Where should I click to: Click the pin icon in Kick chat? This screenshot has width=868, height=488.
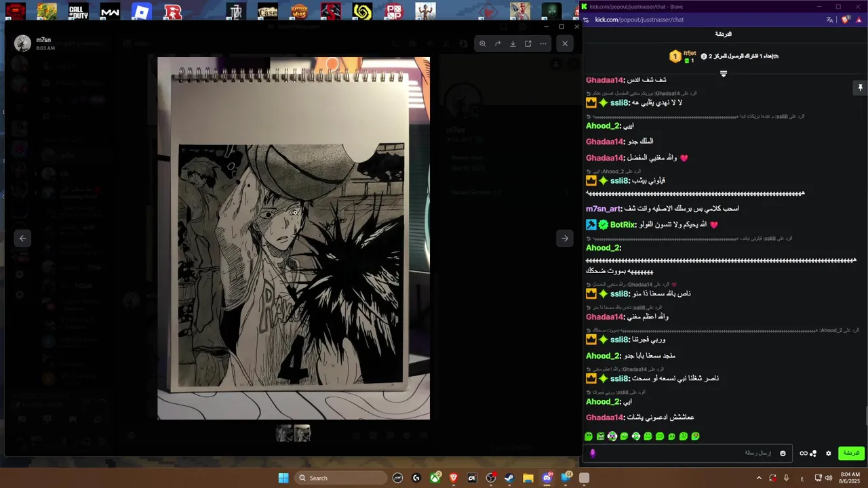pos(860,87)
